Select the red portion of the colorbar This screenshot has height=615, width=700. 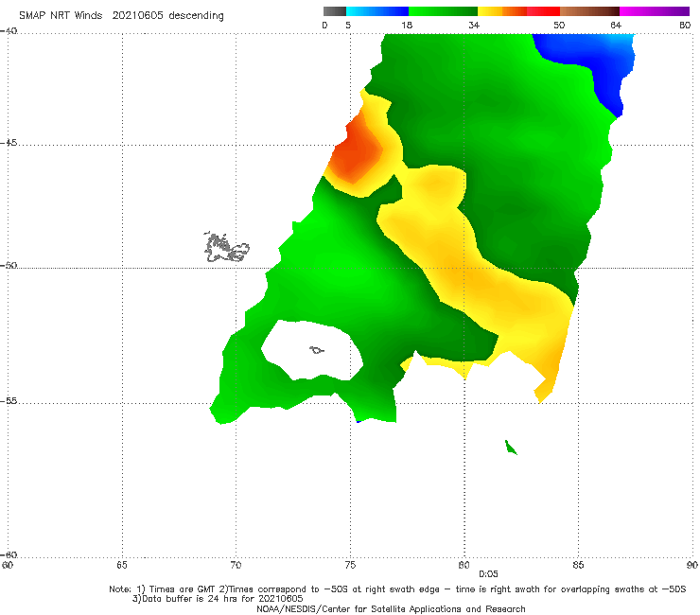[x=543, y=11]
